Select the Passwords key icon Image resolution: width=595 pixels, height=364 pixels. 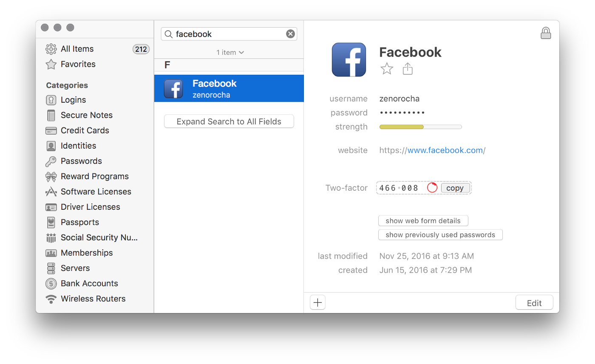click(x=51, y=161)
